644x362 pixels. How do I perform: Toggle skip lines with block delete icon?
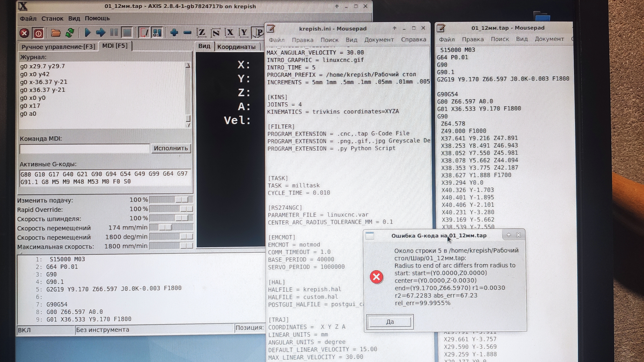(x=144, y=32)
